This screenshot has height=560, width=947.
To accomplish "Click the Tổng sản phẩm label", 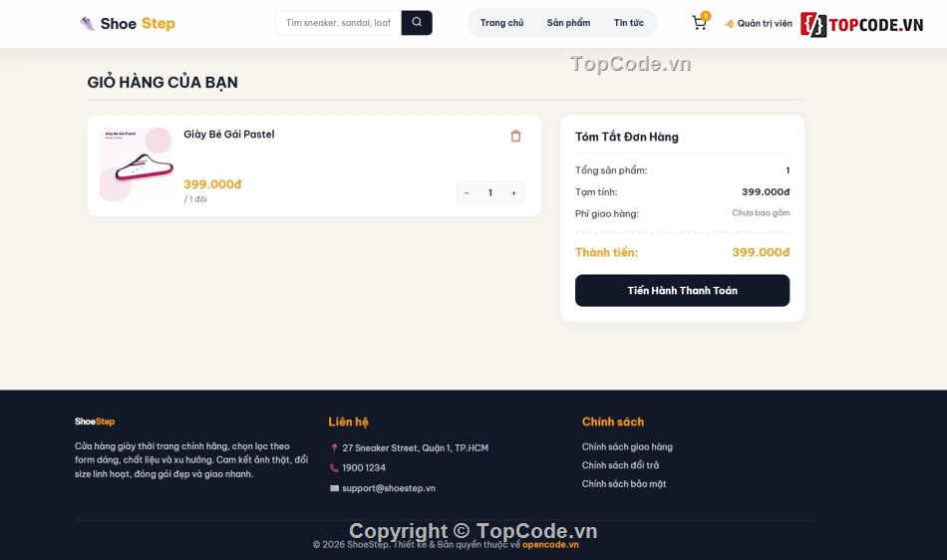I will [611, 170].
